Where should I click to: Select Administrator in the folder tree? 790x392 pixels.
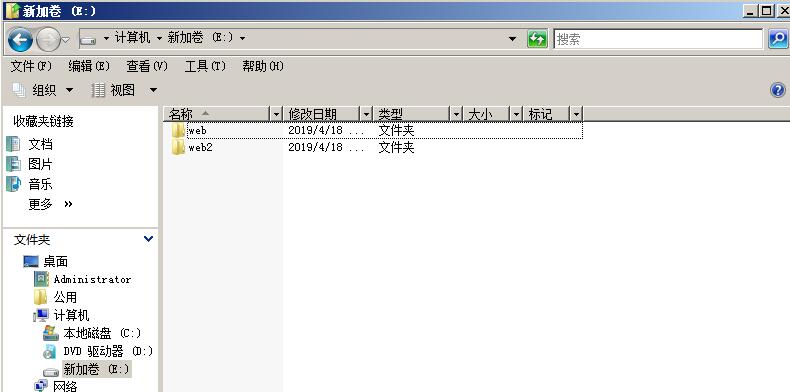click(x=92, y=279)
